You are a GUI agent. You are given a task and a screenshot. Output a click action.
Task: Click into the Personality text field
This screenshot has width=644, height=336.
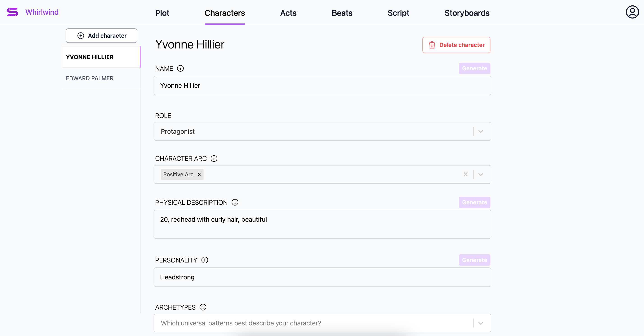click(322, 277)
